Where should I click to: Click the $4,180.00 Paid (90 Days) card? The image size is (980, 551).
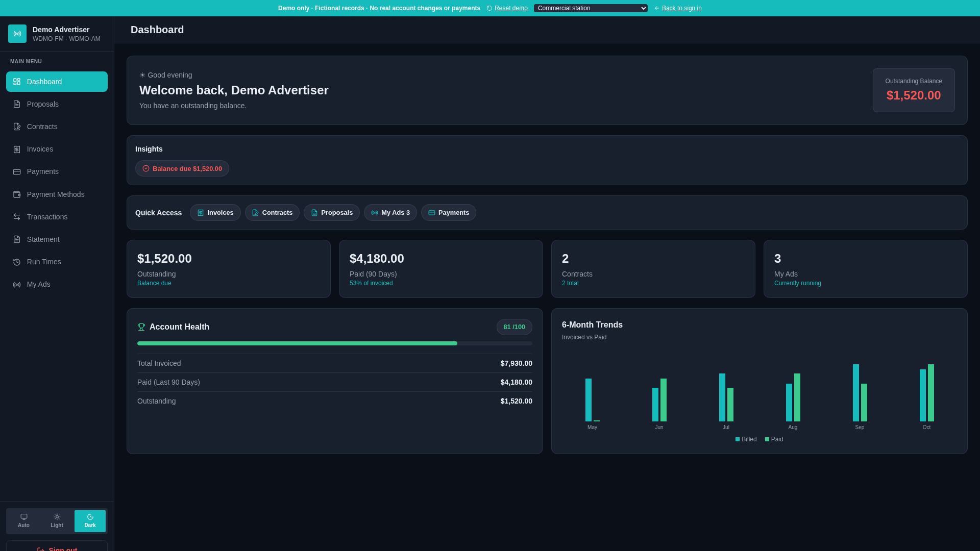(x=441, y=269)
